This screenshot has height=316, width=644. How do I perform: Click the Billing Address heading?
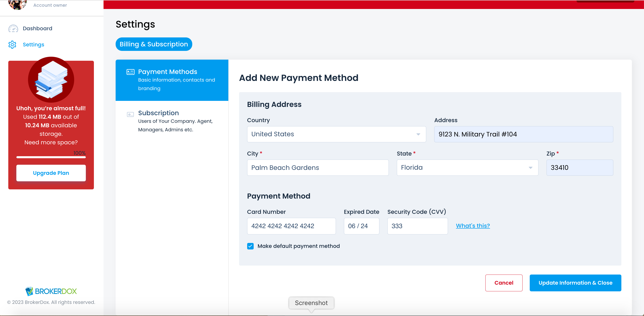[x=274, y=104]
